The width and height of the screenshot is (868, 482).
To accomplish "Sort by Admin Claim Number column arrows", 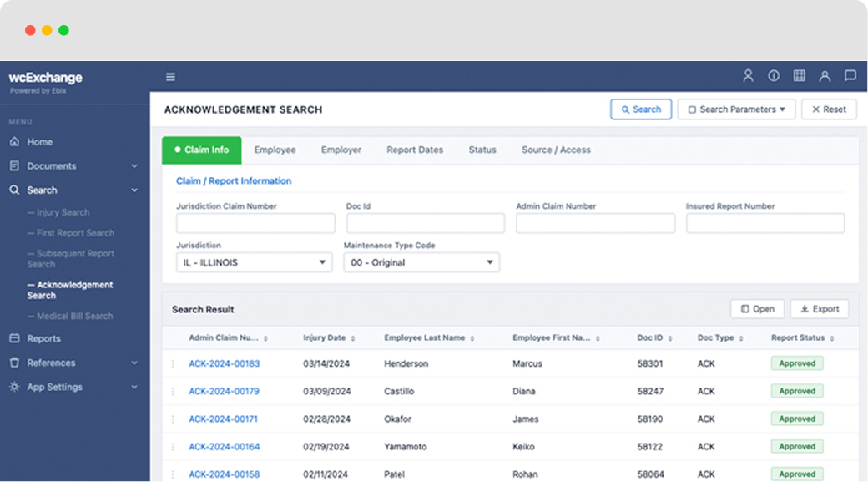I will 265,338.
